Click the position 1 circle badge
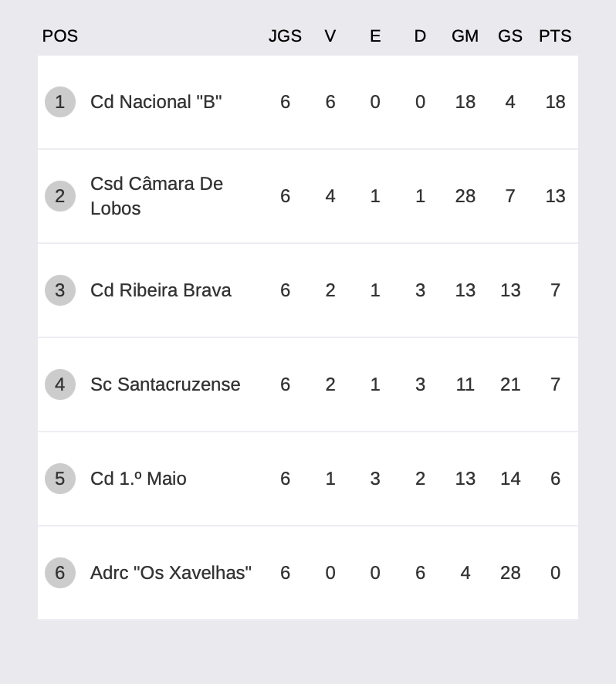Image resolution: width=616 pixels, height=684 pixels. [x=60, y=102]
